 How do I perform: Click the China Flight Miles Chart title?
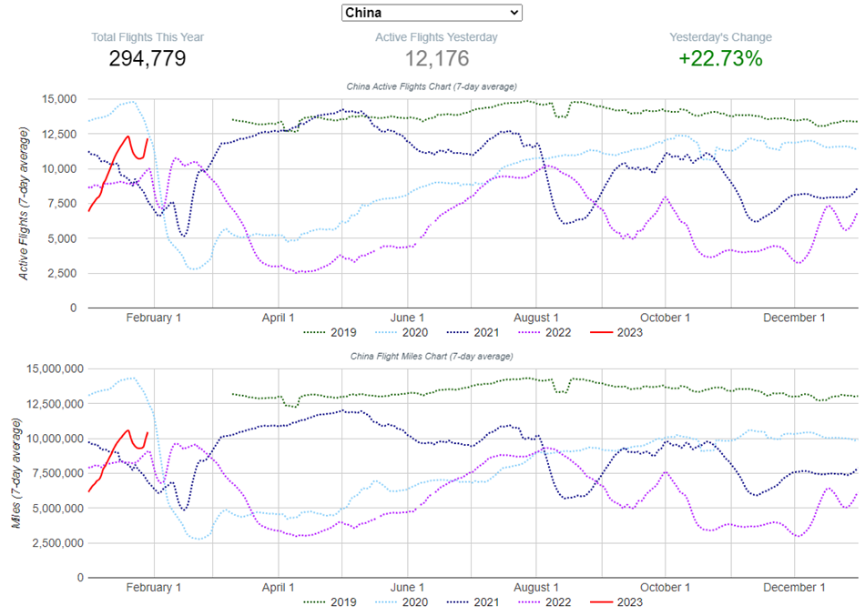(x=432, y=356)
